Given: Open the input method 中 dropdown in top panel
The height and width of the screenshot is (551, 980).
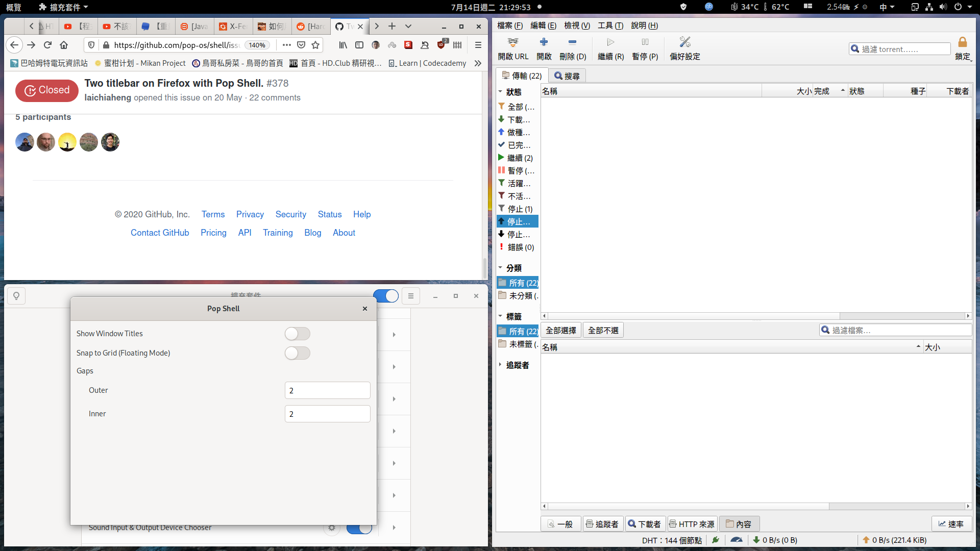Looking at the screenshot, I should pyautogui.click(x=887, y=7).
